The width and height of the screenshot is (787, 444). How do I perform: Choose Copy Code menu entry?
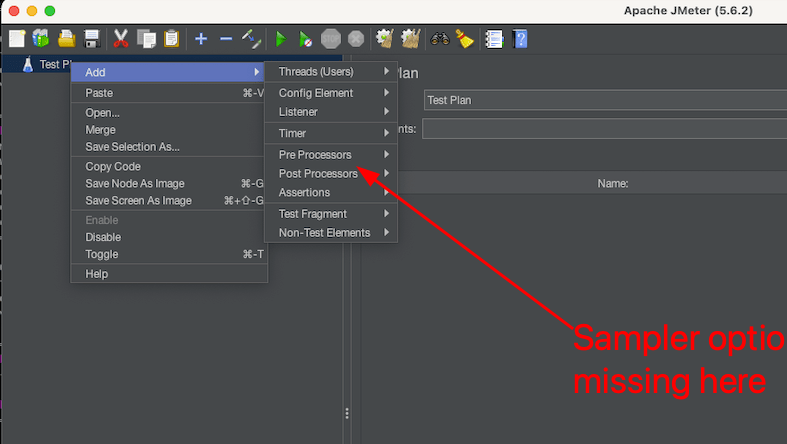pyautogui.click(x=169, y=167)
